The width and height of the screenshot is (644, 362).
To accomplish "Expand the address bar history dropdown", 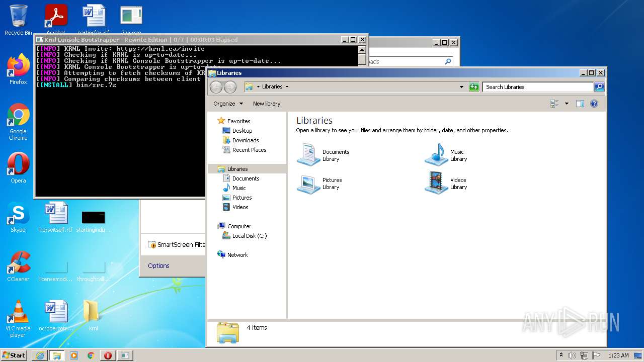I will coord(461,87).
